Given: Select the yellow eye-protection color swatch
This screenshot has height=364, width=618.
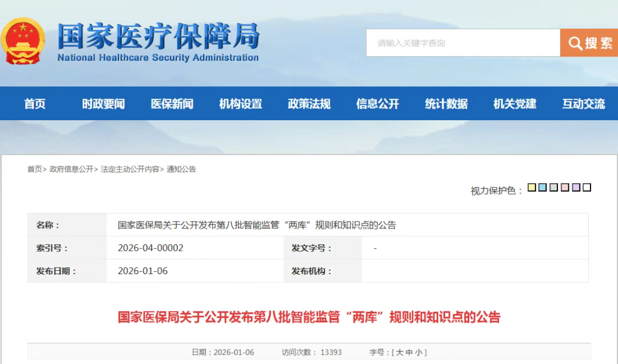Looking at the screenshot, I should click(532, 188).
